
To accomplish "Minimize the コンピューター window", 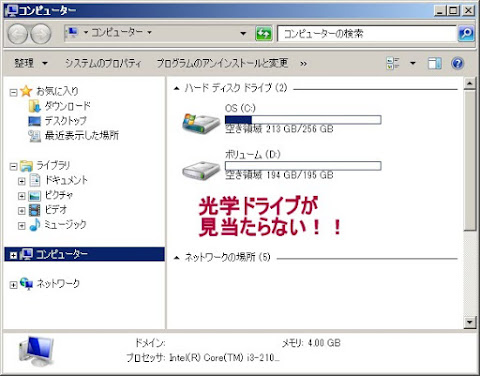I will 440,11.
